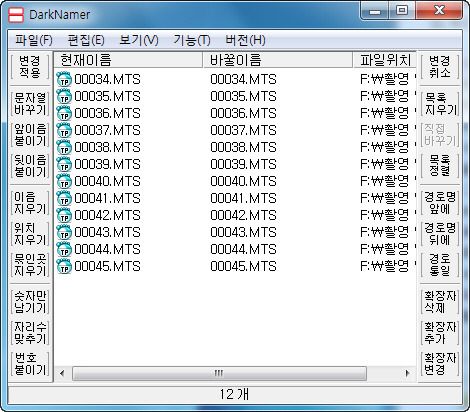Click file icon next to 00034.MTS

[64, 79]
